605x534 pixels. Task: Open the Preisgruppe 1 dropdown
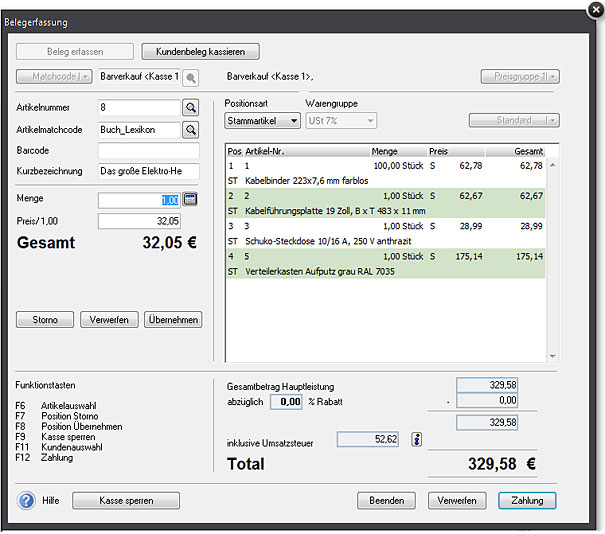tap(520, 76)
